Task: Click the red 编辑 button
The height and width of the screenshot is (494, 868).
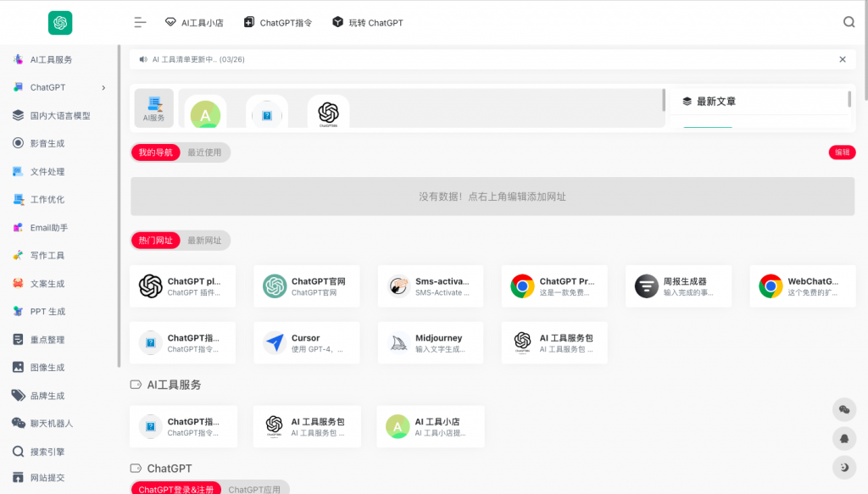Action: [842, 153]
